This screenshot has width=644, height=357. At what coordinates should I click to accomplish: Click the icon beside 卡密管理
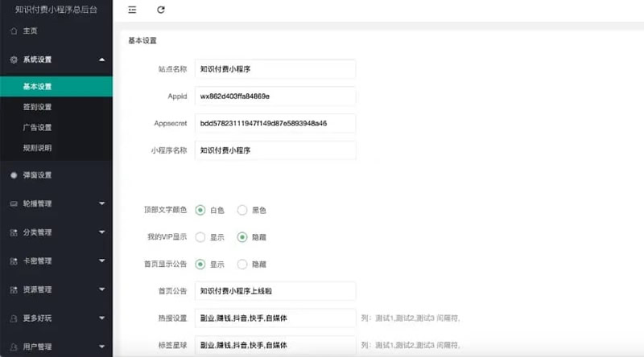(x=14, y=261)
